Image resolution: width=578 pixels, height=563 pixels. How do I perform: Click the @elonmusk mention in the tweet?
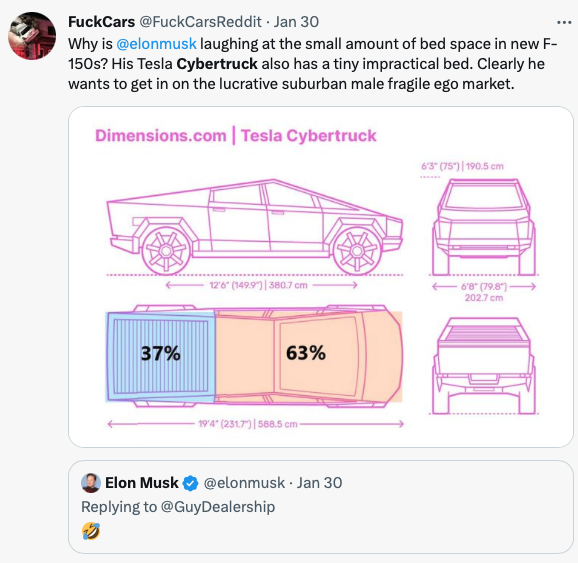156,44
